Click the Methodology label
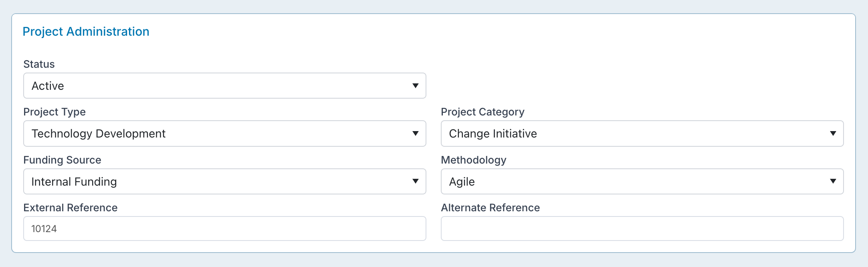Screen dimensions: 868x267 click(x=474, y=160)
